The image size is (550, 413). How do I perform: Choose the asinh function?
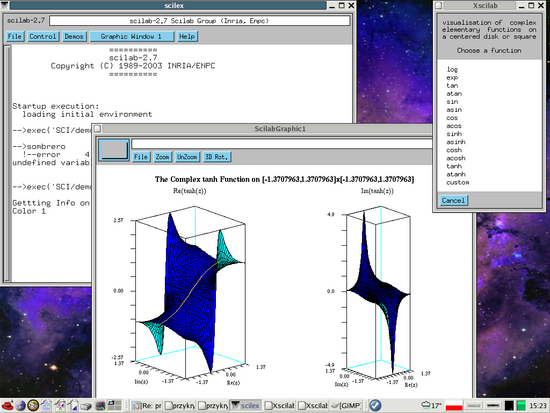point(456,142)
